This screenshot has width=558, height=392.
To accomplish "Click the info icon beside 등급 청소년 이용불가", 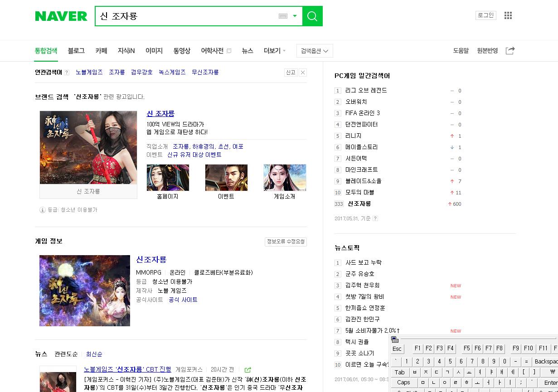I will (x=43, y=210).
